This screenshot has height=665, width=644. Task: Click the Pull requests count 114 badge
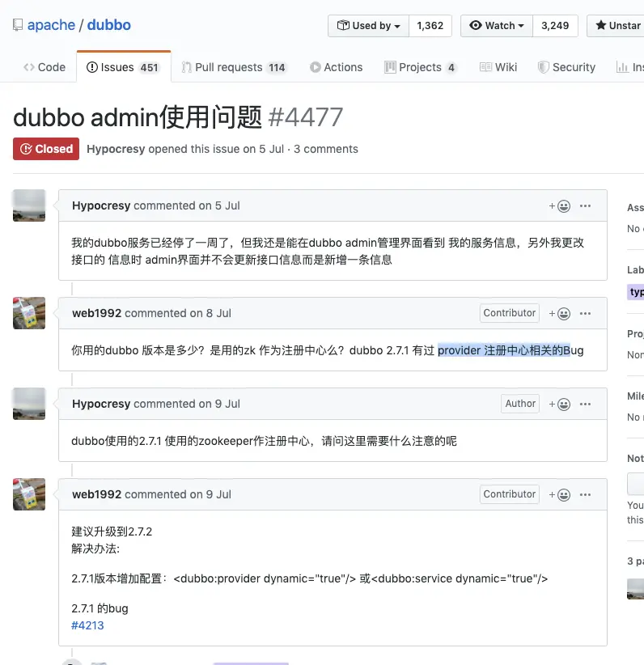coord(277,67)
